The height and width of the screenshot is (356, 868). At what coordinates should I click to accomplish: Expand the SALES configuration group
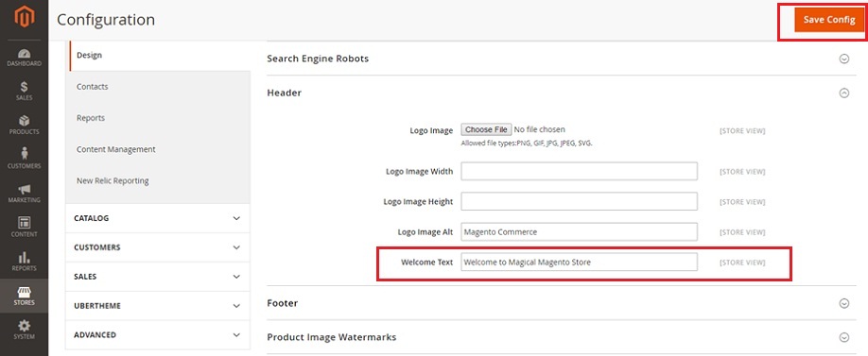158,277
